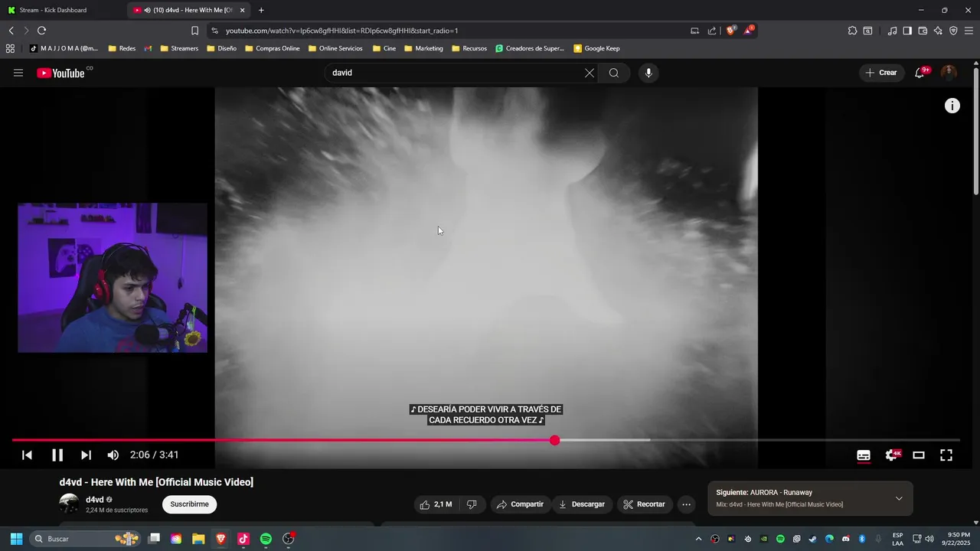Open the Brave Wallet icon
Image resolution: width=980 pixels, height=551 pixels.
[923, 31]
